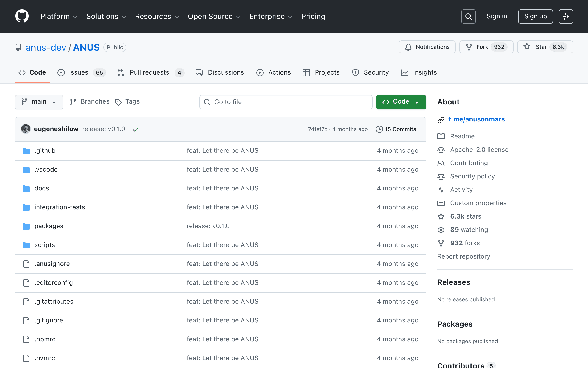The height and width of the screenshot is (368, 588).
Task: Switch to the Insights tab
Action: coord(419,72)
